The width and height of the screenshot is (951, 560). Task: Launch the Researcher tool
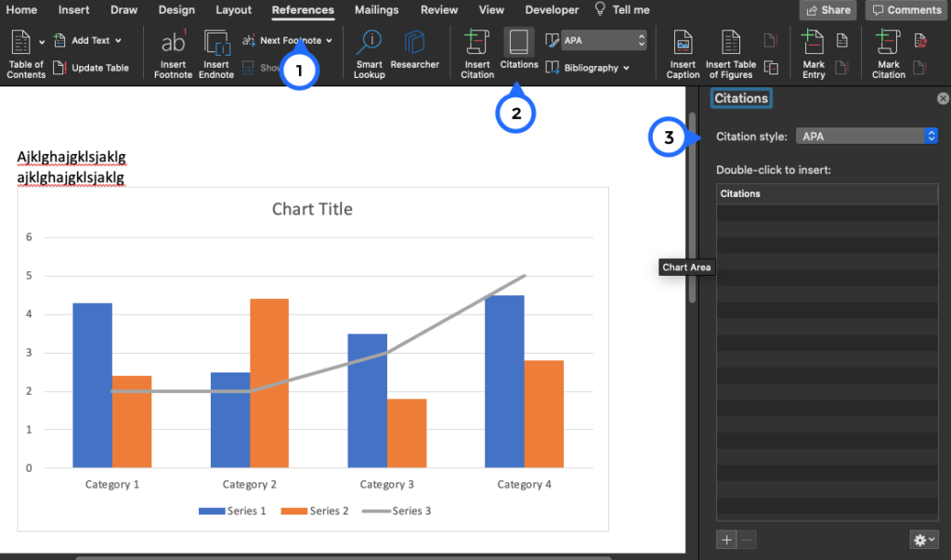coord(415,50)
